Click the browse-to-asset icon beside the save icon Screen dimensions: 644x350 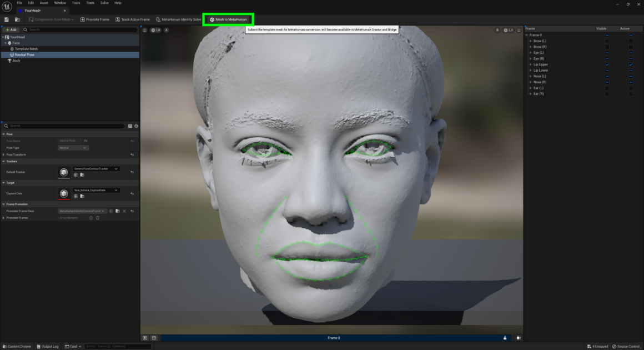pyautogui.click(x=17, y=19)
